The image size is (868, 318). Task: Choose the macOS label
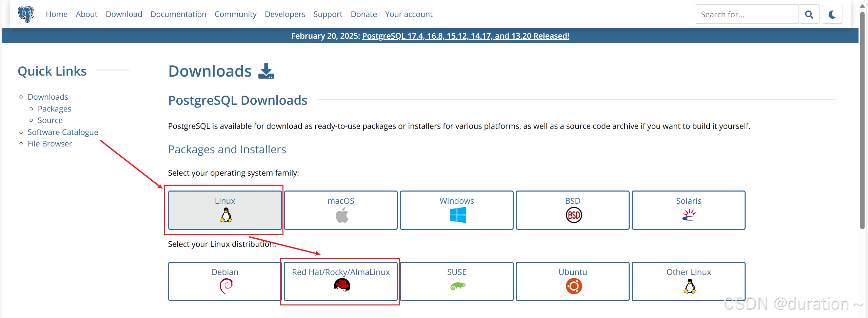(341, 201)
